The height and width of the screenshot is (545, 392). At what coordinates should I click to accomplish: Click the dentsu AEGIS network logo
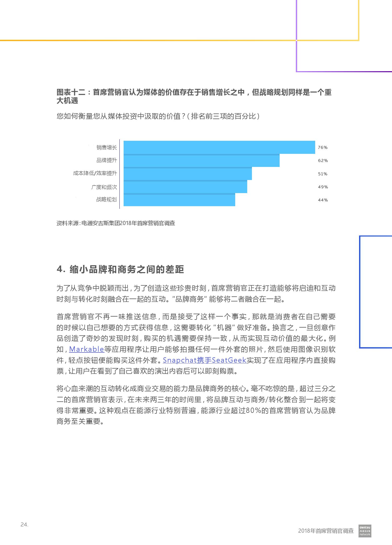pyautogui.click(x=365, y=531)
